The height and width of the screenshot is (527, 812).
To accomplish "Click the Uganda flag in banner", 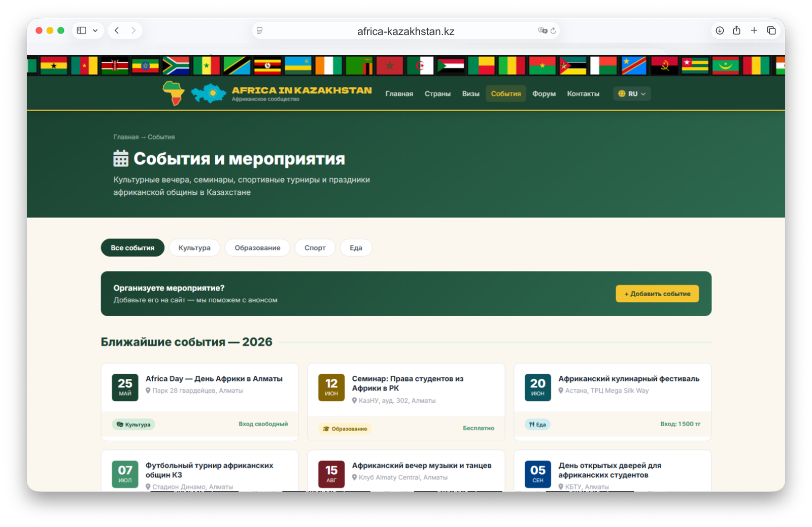I will pyautogui.click(x=267, y=66).
